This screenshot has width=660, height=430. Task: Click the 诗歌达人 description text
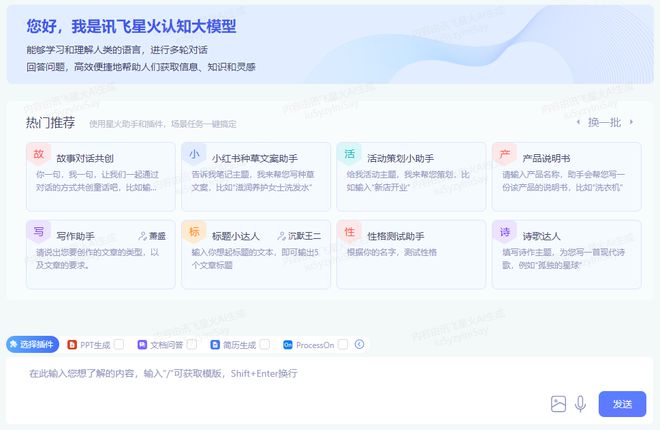coord(563,258)
